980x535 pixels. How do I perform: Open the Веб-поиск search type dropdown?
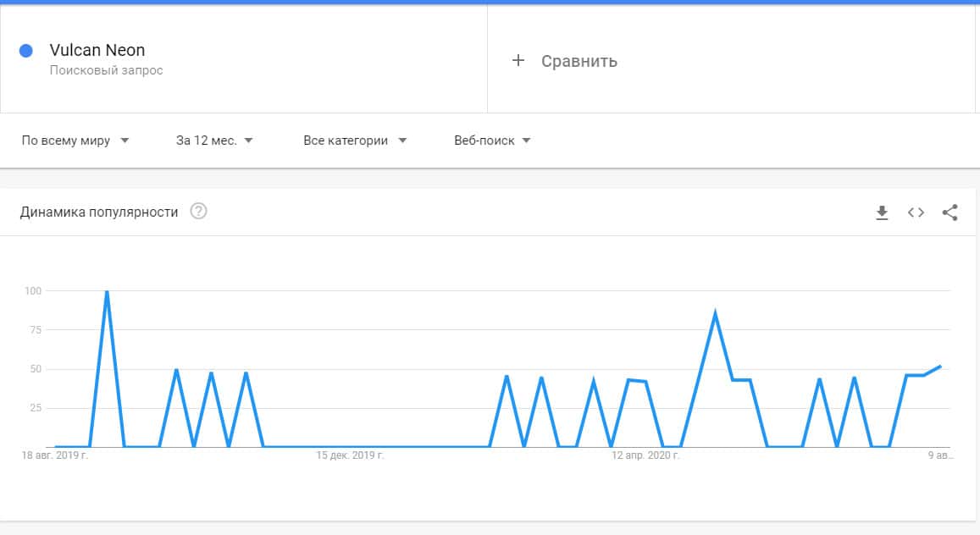(492, 141)
